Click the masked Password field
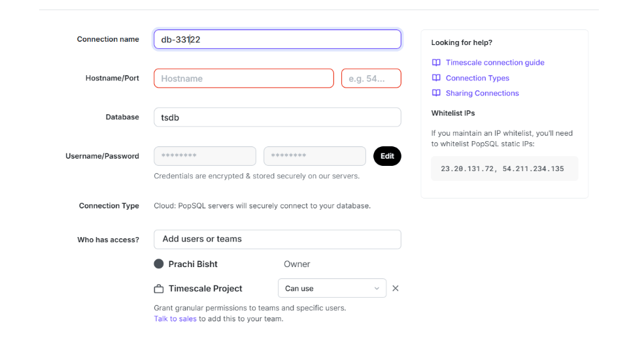The height and width of the screenshot is (352, 644). [x=314, y=156]
